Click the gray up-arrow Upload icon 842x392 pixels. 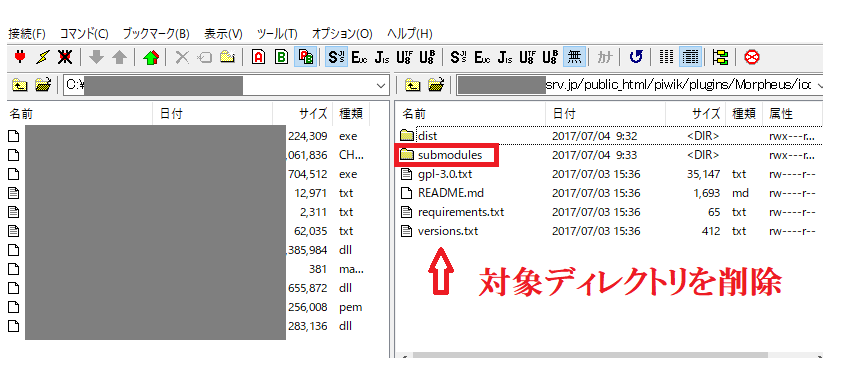click(x=119, y=57)
